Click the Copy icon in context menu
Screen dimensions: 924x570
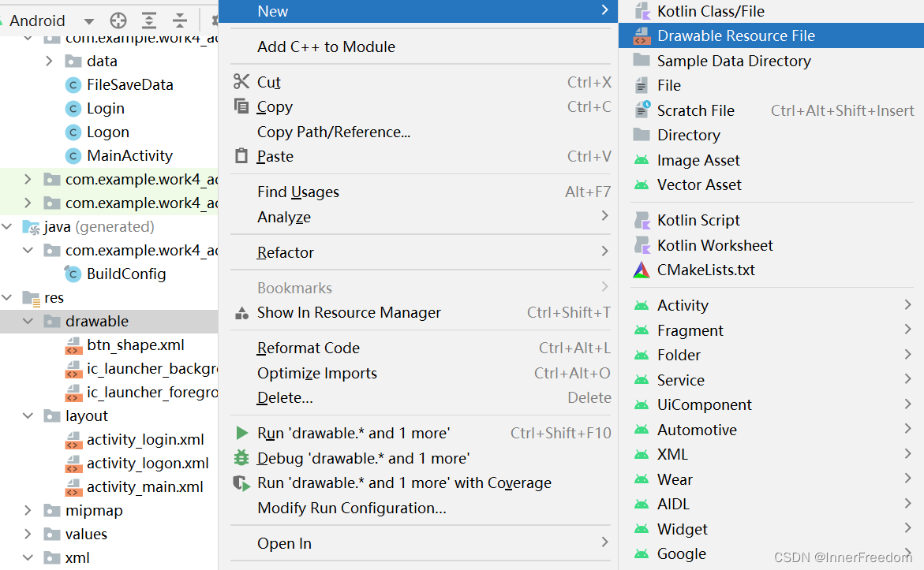pyautogui.click(x=241, y=106)
